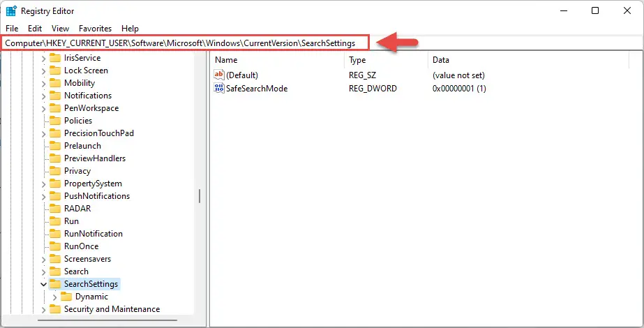
Task: Click the tree pane horizontal scrollbar
Action: point(107,320)
